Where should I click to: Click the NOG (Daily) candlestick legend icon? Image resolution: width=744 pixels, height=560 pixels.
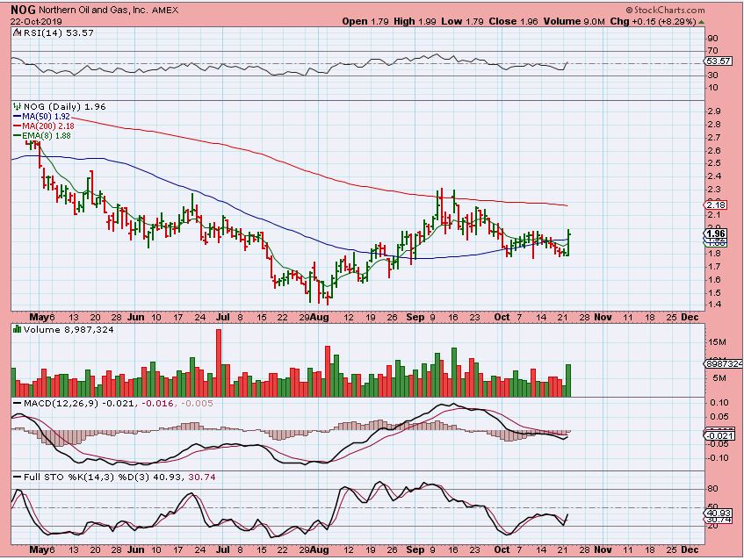point(18,107)
